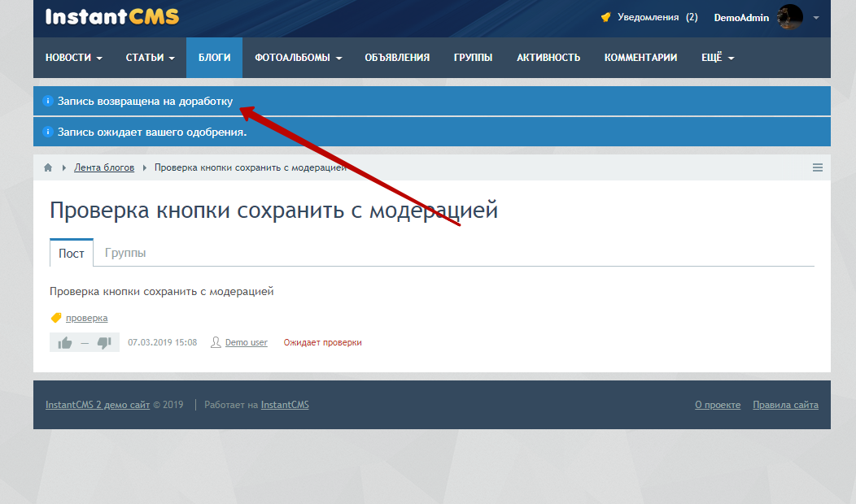This screenshot has width=856, height=504.
Task: Open the DemoAdmin account dropdown arrow
Action: [x=815, y=16]
